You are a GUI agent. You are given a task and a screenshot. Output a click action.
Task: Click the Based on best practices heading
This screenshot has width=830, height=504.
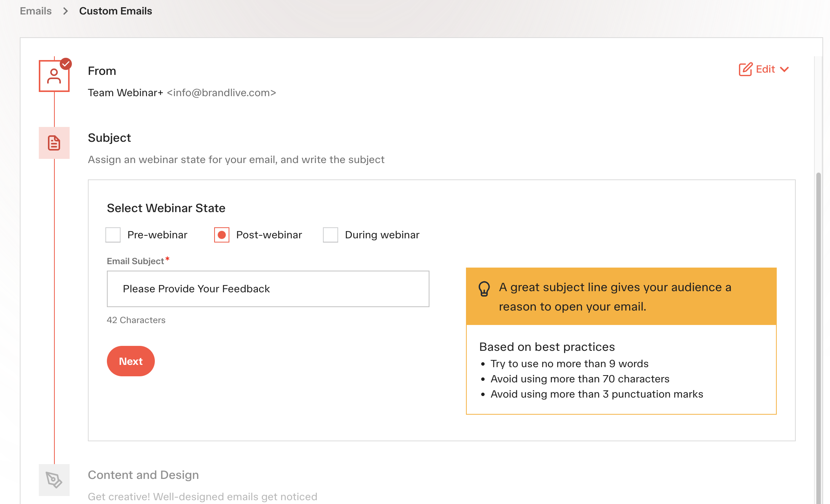(x=547, y=347)
